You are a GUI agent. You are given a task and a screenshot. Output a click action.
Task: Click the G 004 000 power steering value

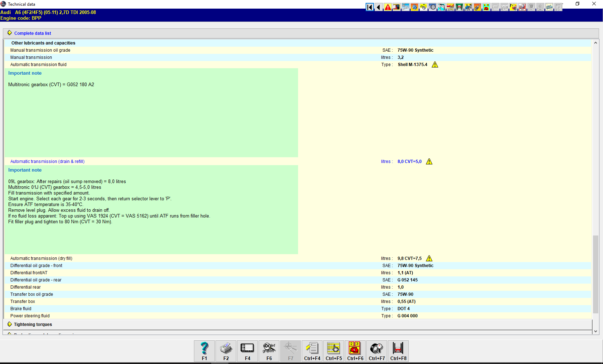pos(408,316)
